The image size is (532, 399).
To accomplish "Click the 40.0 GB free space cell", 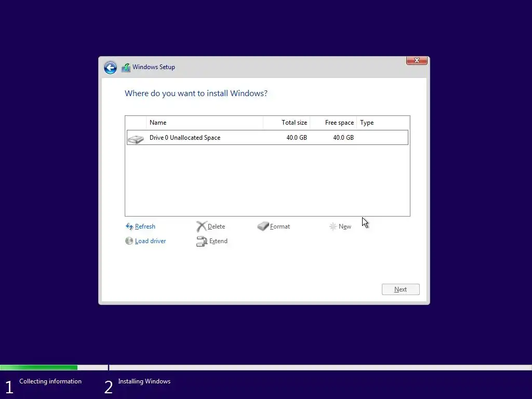I will [x=343, y=137].
